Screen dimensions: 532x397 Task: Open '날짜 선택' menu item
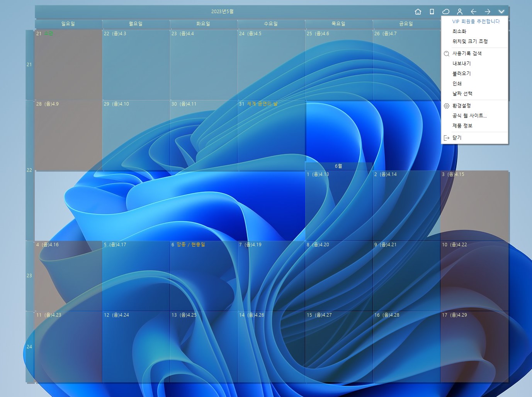(x=475, y=94)
